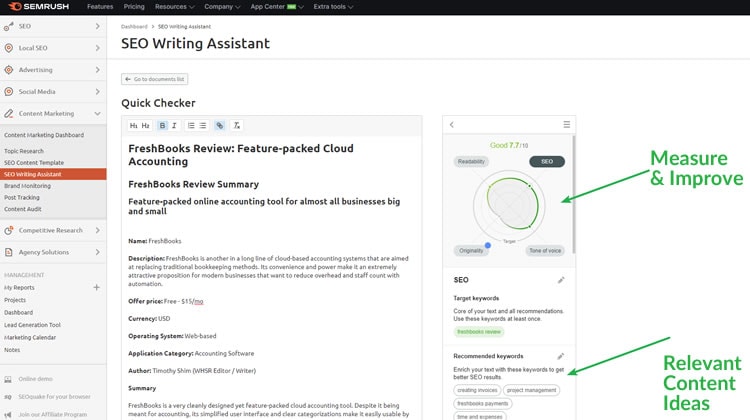Click the Agency Solutions icon
750x420 pixels.
click(x=9, y=252)
